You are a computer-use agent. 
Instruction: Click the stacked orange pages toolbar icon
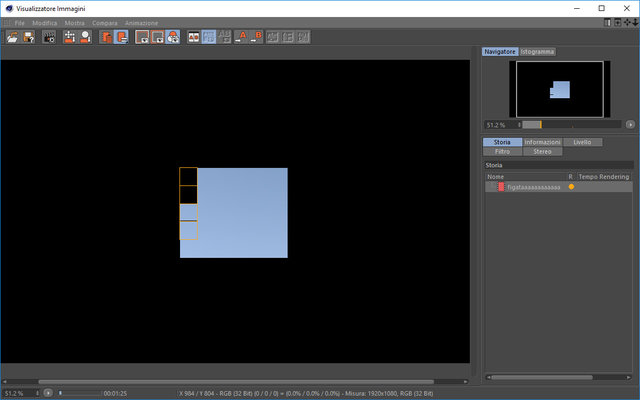coord(106,37)
